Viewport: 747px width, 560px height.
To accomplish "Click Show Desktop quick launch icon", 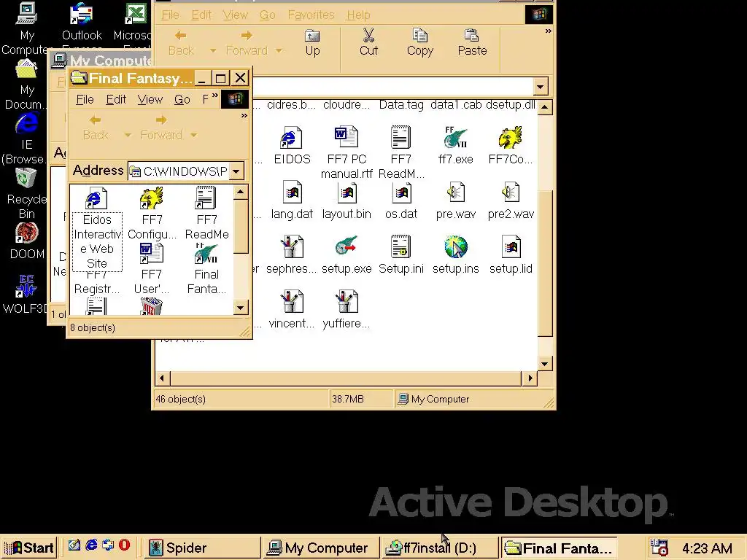I will (74, 545).
